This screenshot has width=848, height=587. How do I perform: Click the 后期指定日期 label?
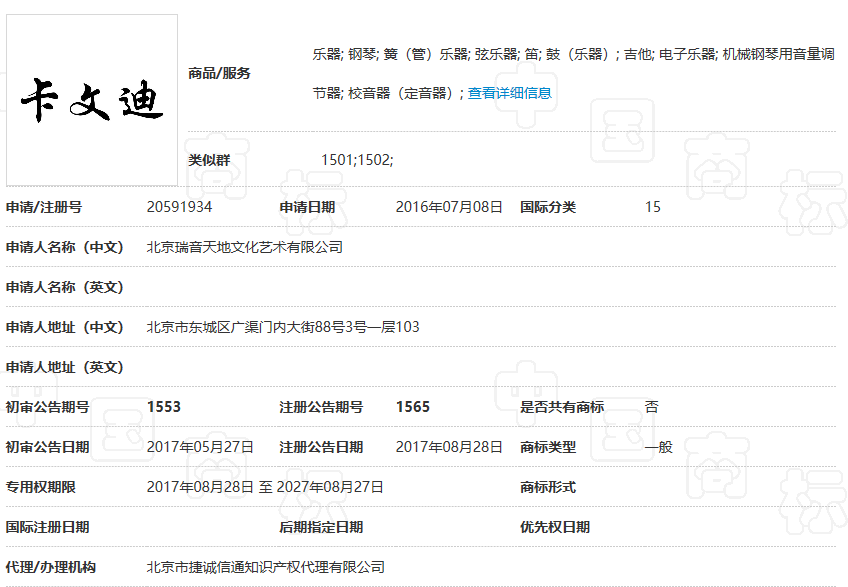point(321,527)
